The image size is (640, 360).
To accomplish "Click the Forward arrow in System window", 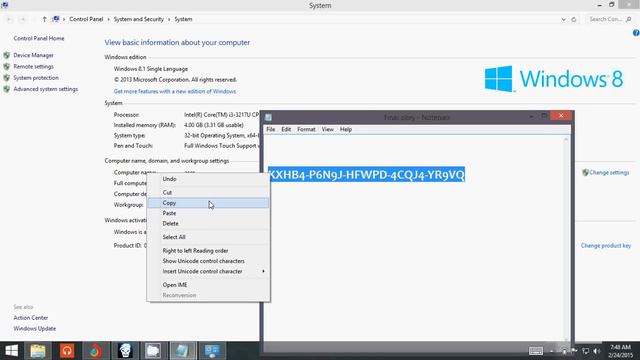I will [x=23, y=19].
